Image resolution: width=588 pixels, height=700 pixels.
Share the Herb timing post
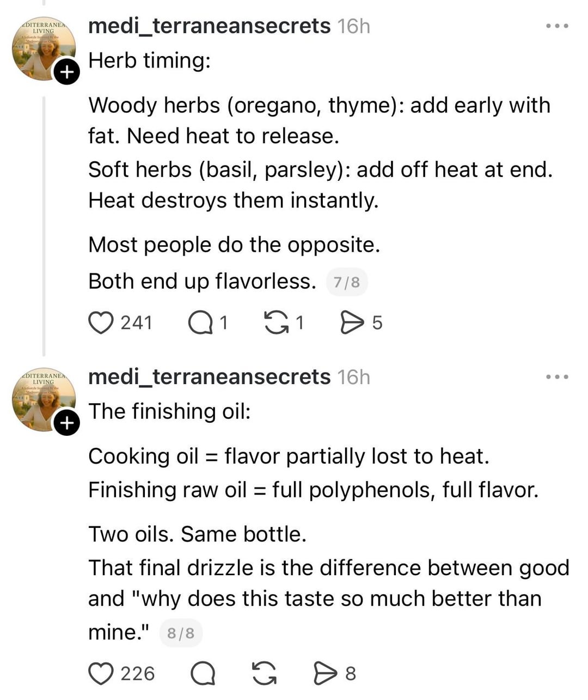coord(352,322)
